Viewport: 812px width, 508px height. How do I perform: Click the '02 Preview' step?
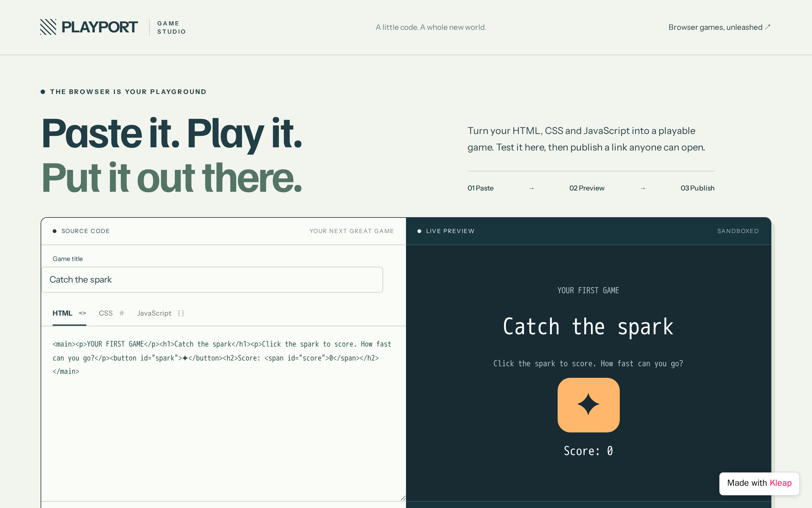point(586,188)
